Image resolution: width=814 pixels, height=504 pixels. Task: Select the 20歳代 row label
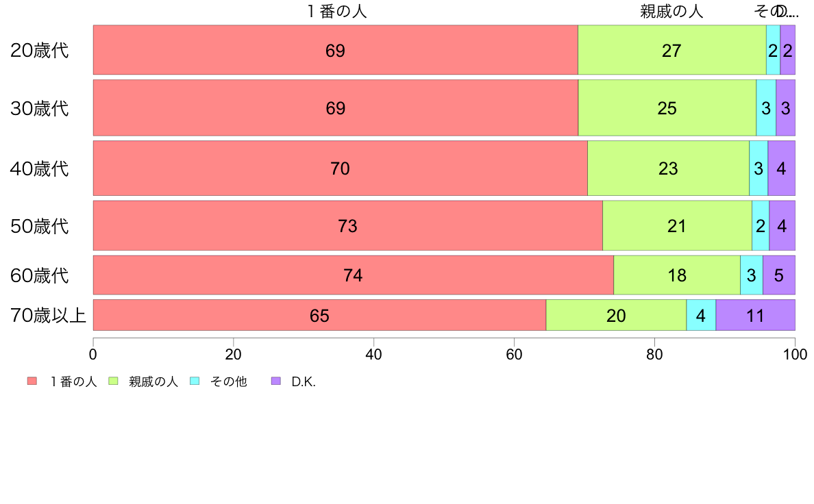[x=40, y=50]
